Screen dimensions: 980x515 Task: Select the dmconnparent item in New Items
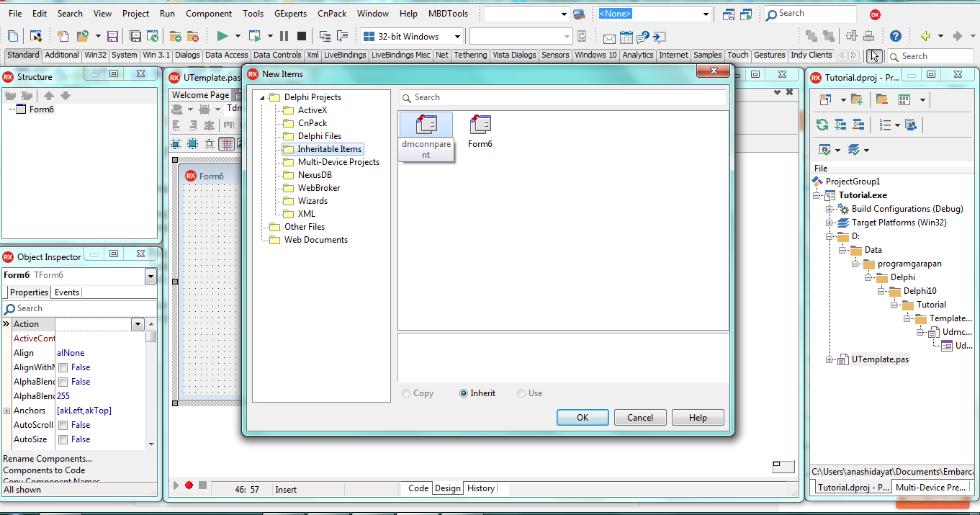pos(426,124)
